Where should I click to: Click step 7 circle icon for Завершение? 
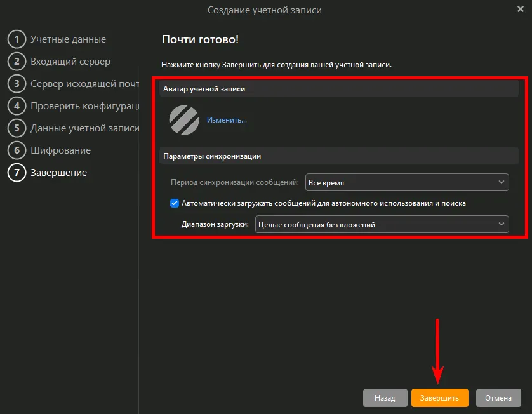tap(17, 173)
